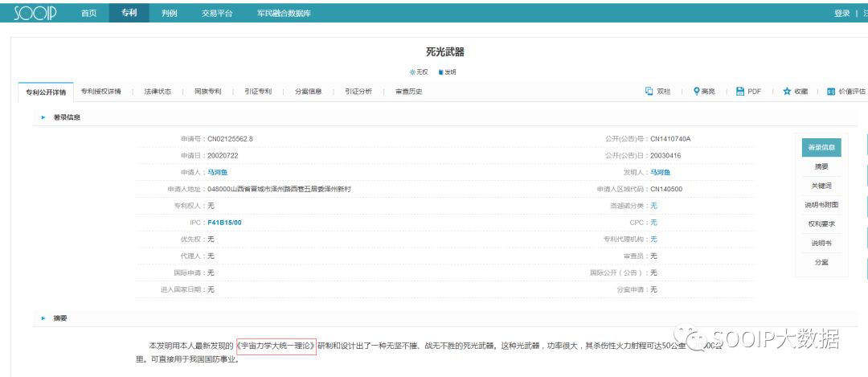The width and height of the screenshot is (868, 377).
Task: Jump to 说明书 in side navigation
Action: 821,243
